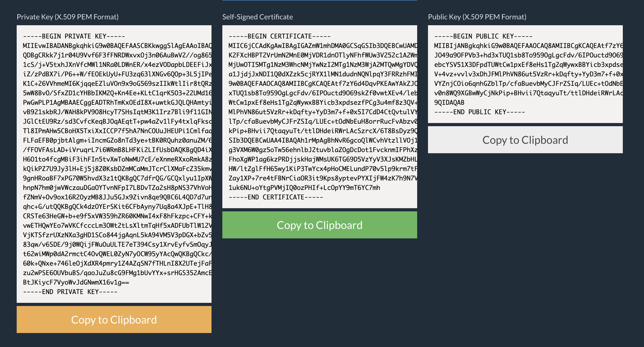The height and width of the screenshot is (347, 644).
Task: Click the private key line starting PwGwPLP1AgMBAAE
Action: click(117, 103)
